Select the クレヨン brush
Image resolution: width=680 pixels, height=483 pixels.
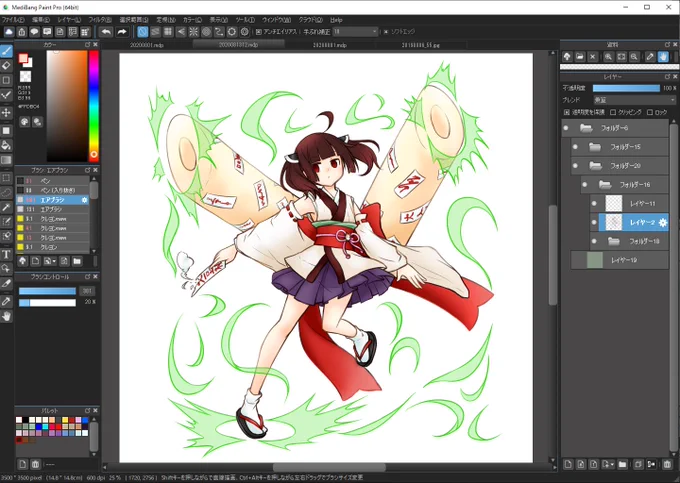coord(52,247)
